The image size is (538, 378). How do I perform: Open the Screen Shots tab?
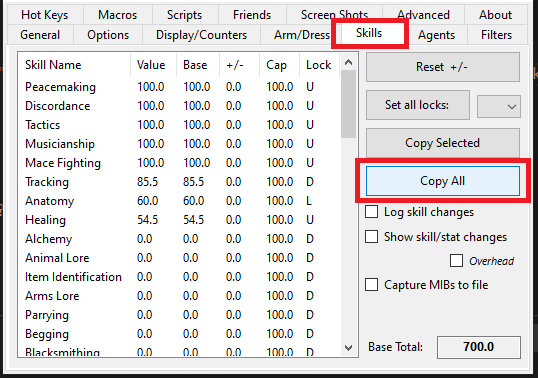335,15
